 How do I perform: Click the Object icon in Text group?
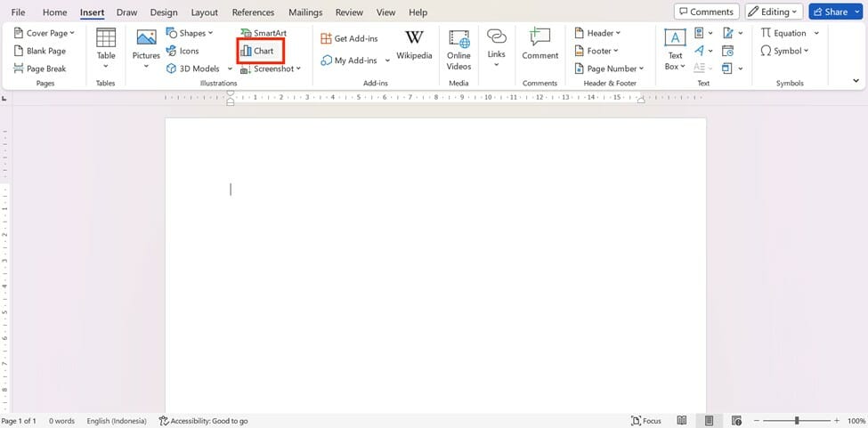[727, 69]
